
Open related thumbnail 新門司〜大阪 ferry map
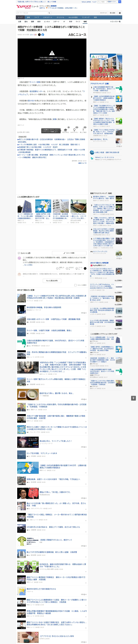pos(43,206)
